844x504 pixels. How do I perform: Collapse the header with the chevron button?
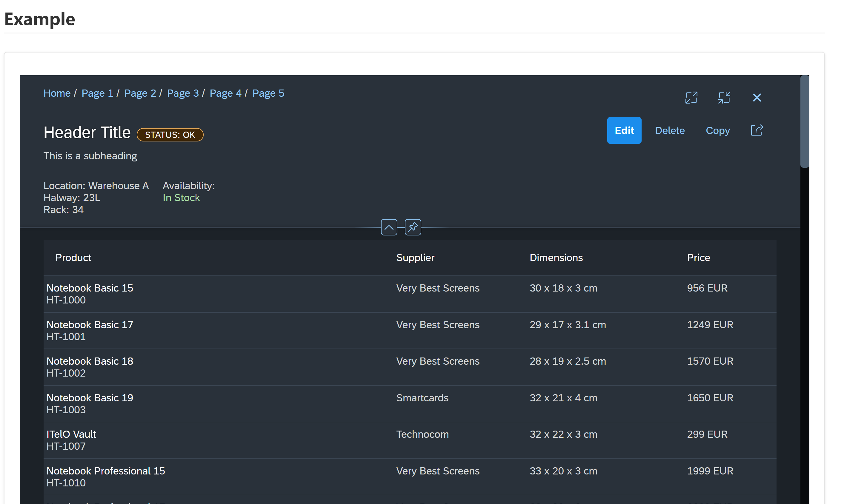(389, 227)
